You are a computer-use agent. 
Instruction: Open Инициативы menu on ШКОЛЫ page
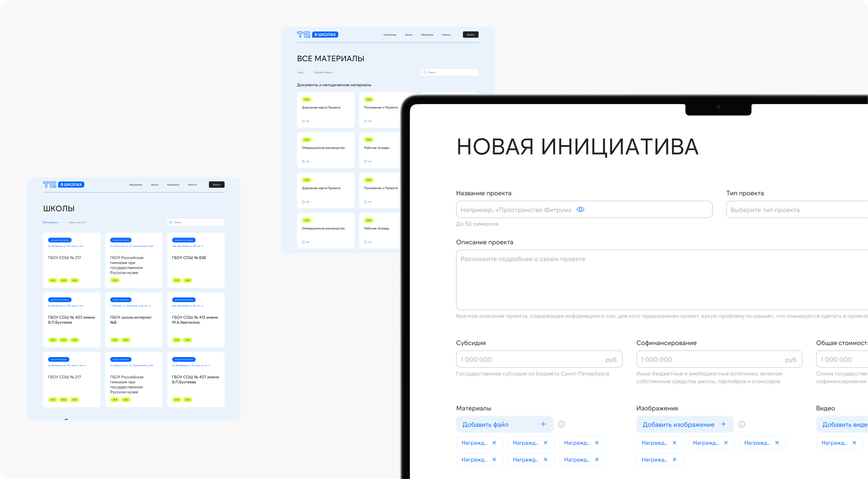[136, 185]
